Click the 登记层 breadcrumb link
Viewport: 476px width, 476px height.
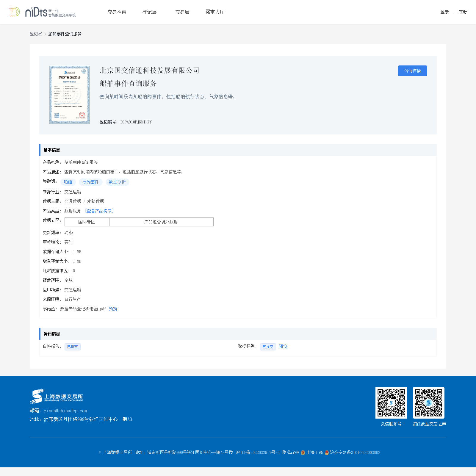coord(36,34)
